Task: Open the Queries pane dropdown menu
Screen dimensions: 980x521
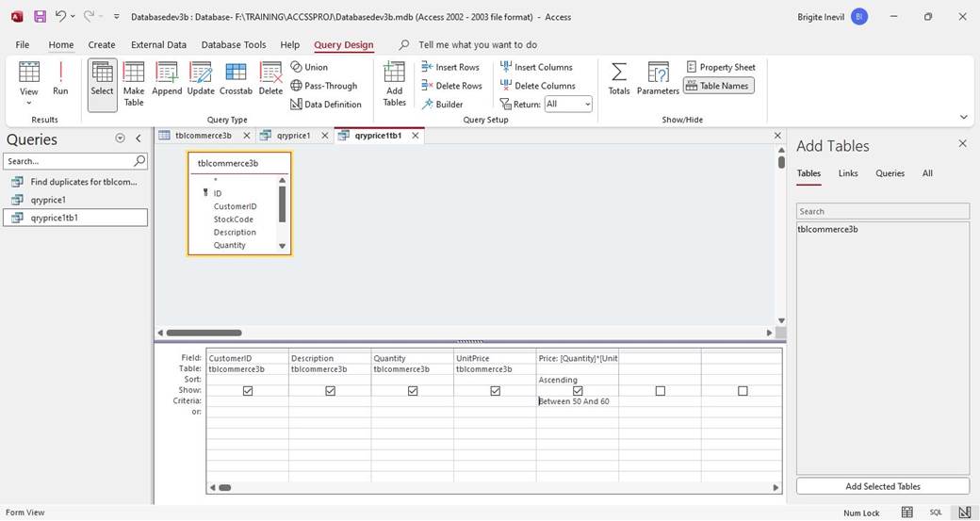Action: pyautogui.click(x=120, y=138)
